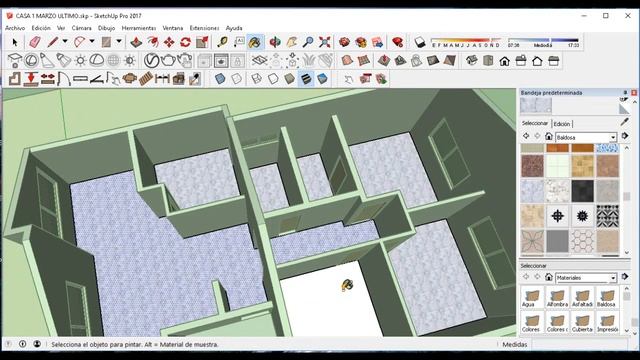Open the Arc tool dropdown arrow
The image size is (640, 360).
tap(92, 42)
